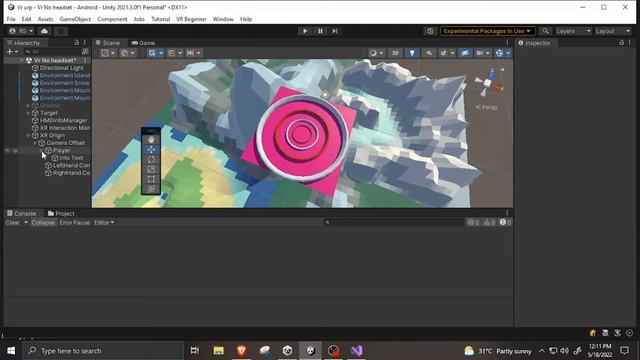This screenshot has width=640, height=360.
Task: Toggle 2D view mode in Scene
Action: 395,53
